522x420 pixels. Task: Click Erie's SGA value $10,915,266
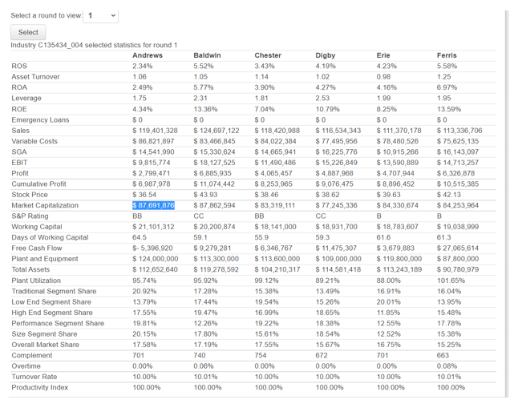(397, 151)
